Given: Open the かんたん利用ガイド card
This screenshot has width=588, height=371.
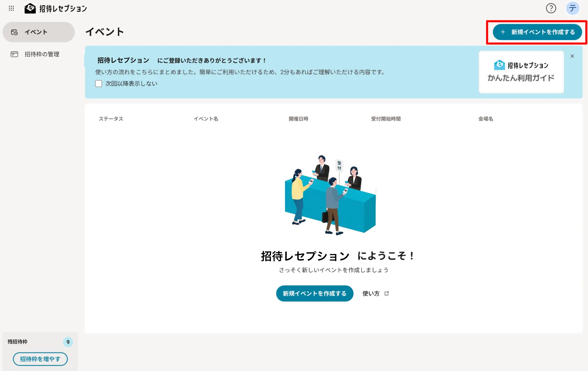Looking at the screenshot, I should point(521,72).
